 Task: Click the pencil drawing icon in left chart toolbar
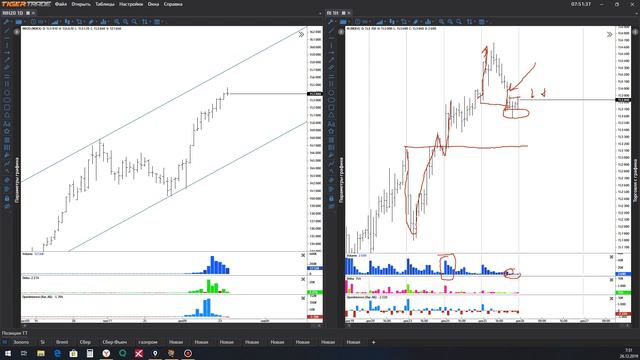(91, 22)
